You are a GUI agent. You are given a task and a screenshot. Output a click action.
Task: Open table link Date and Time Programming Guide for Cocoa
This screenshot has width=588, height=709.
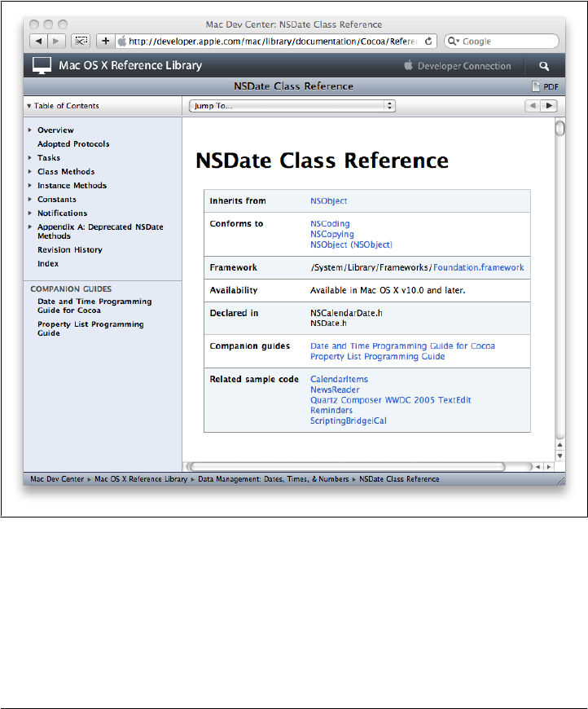pos(402,346)
